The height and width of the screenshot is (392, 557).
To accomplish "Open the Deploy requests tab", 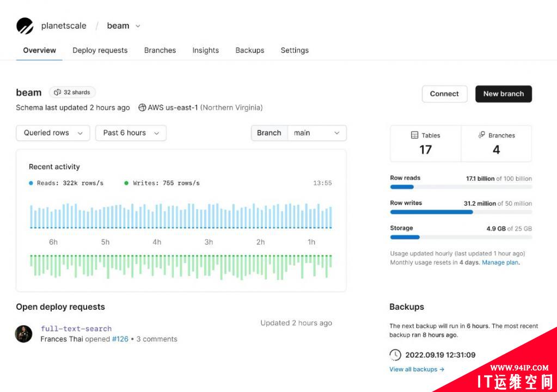I will (100, 51).
